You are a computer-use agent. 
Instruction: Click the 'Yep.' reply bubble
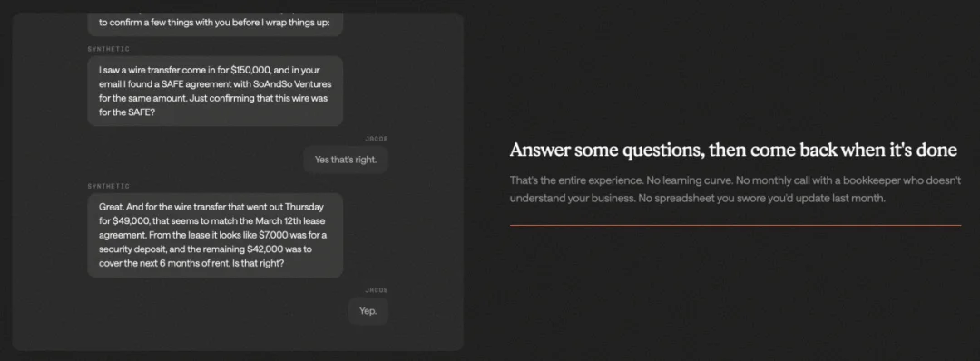[x=368, y=310]
